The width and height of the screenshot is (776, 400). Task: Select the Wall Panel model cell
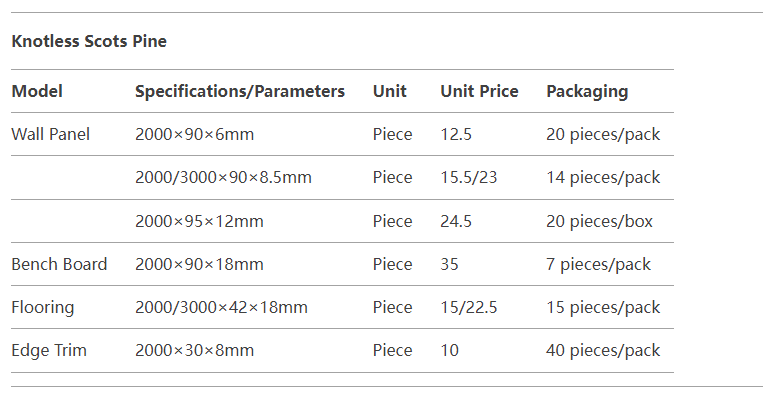tap(50, 134)
